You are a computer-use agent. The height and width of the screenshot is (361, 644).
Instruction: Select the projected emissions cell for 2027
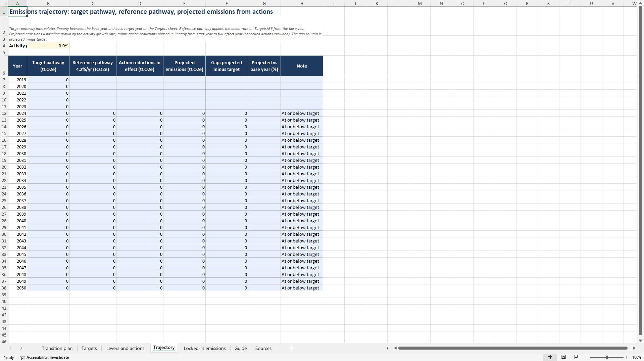[x=184, y=133]
